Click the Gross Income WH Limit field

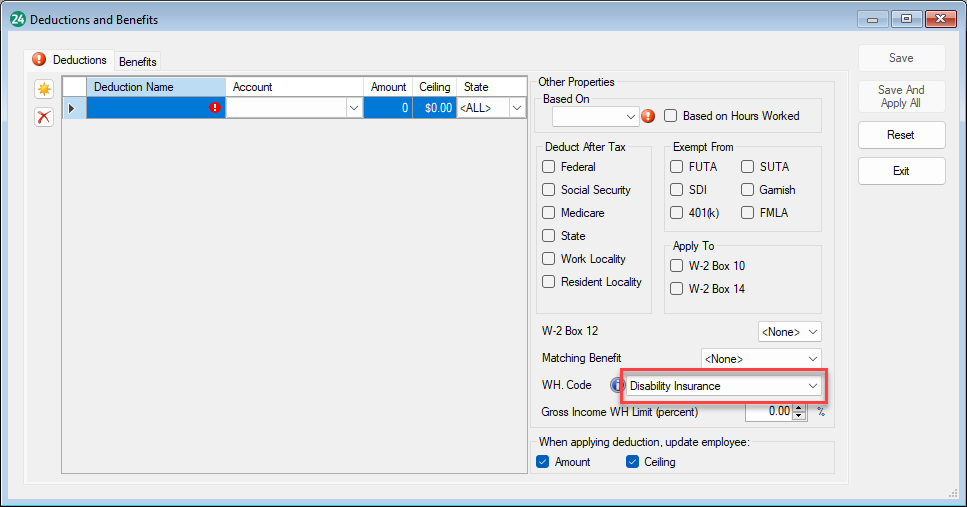pyautogui.click(x=767, y=411)
